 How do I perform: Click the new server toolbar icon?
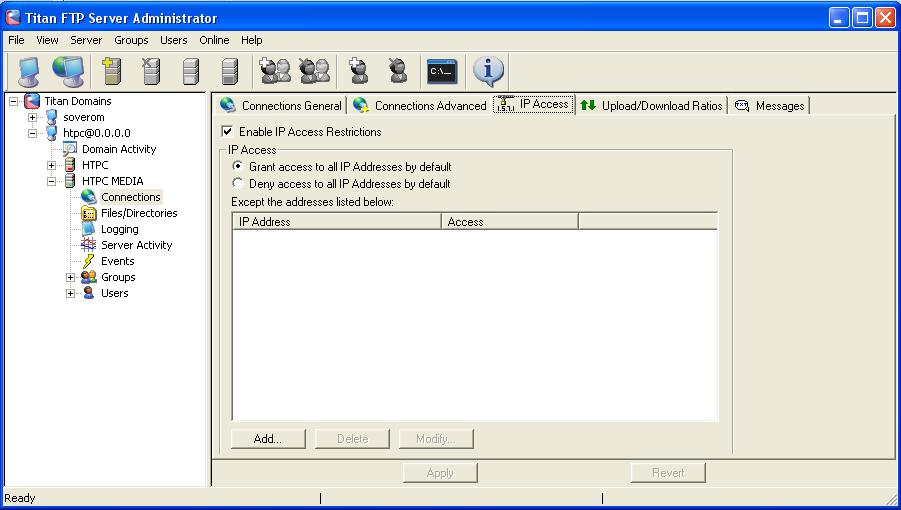click(111, 71)
